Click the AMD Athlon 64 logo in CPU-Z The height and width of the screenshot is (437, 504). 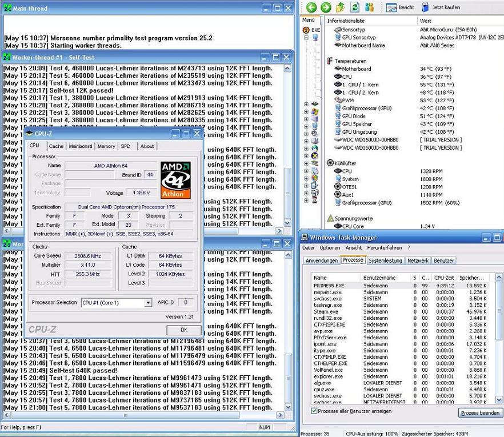[175, 180]
